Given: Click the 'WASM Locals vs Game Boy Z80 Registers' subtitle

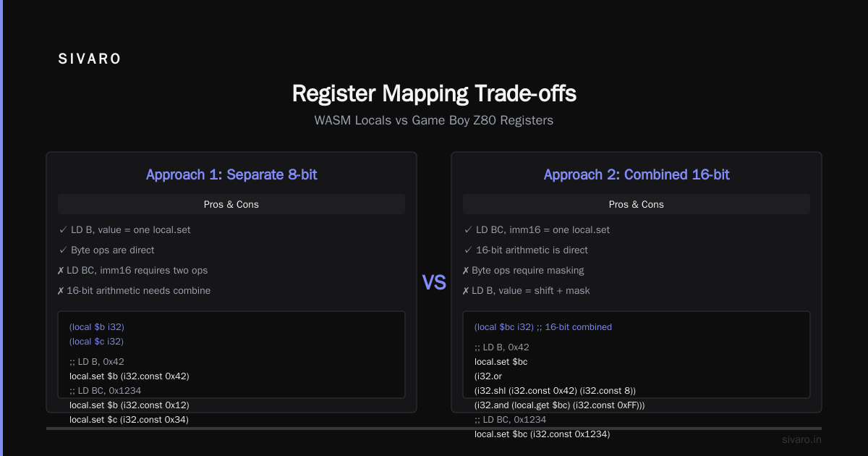Looking at the screenshot, I should [434, 120].
